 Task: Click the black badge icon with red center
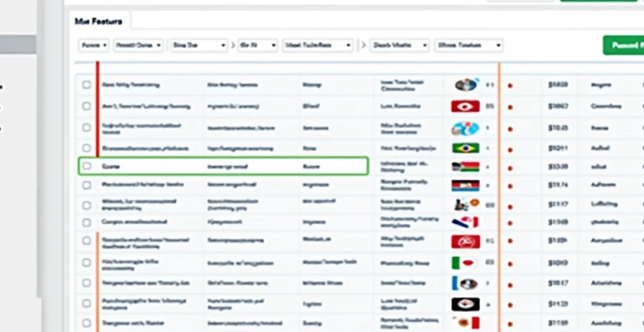coord(465,304)
